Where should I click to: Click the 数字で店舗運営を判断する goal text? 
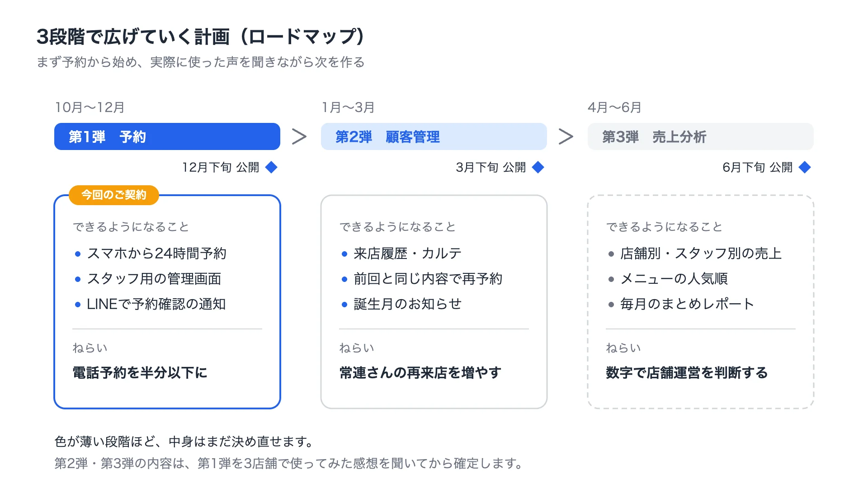click(687, 373)
